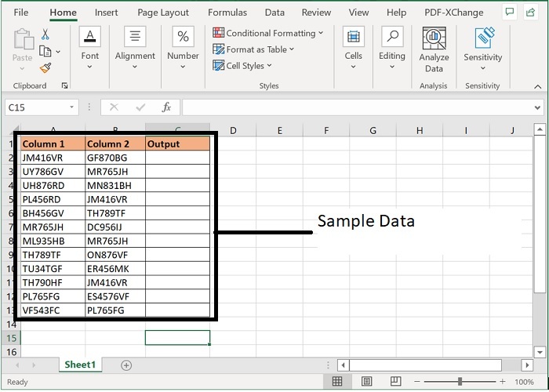Click the Enter checkmark in formula bar
549x392 pixels.
click(140, 107)
